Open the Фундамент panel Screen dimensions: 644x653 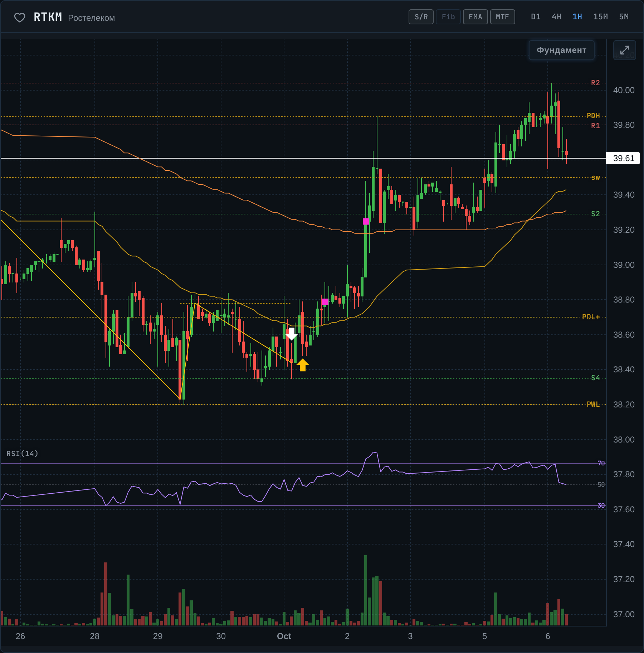561,50
